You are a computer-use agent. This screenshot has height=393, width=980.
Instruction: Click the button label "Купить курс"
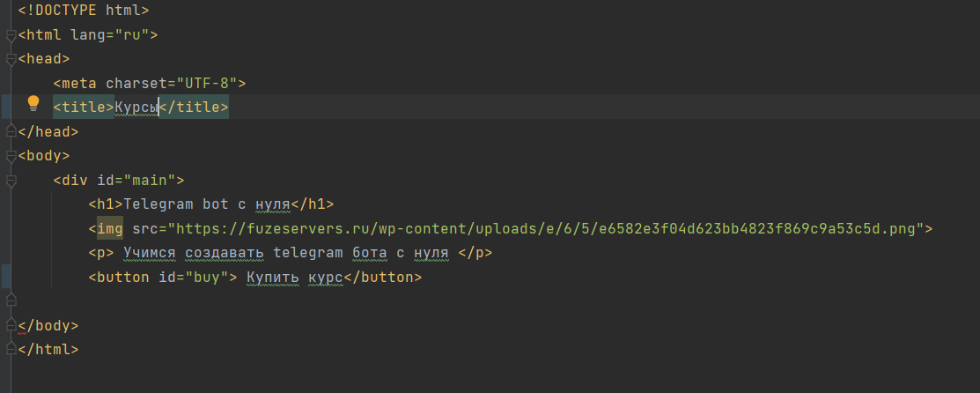click(x=294, y=278)
